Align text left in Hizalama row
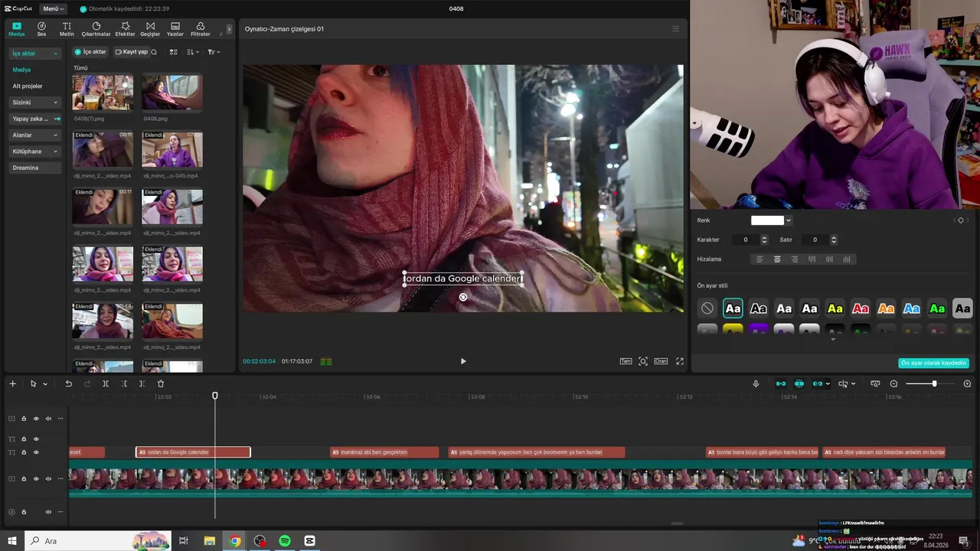This screenshot has height=551, width=980. point(760,259)
